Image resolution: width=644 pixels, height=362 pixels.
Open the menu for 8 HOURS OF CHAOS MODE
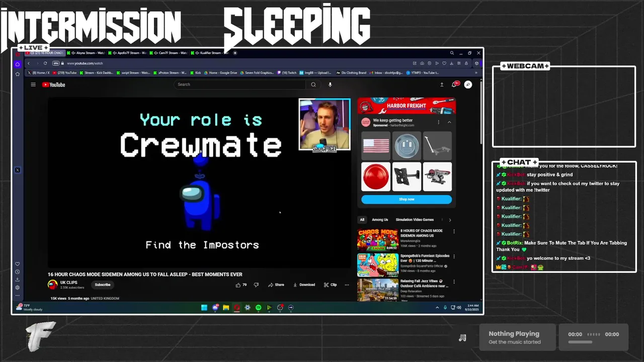point(454,232)
